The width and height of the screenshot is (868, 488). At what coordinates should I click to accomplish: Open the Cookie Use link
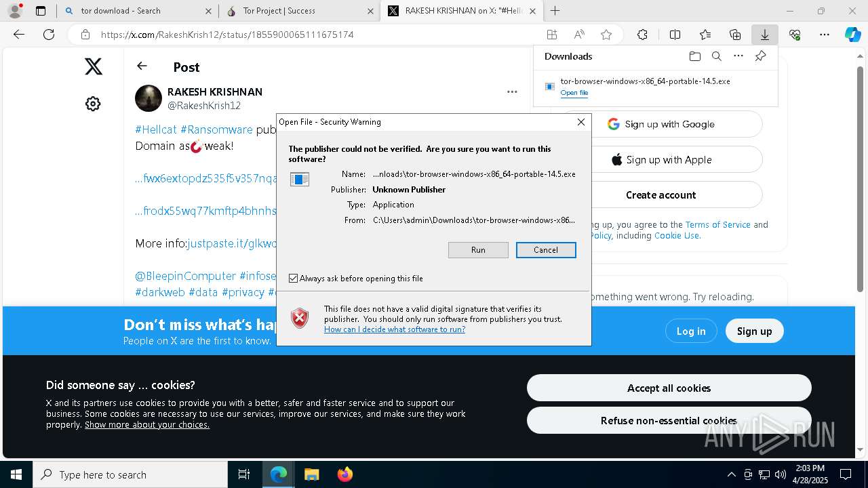click(677, 236)
